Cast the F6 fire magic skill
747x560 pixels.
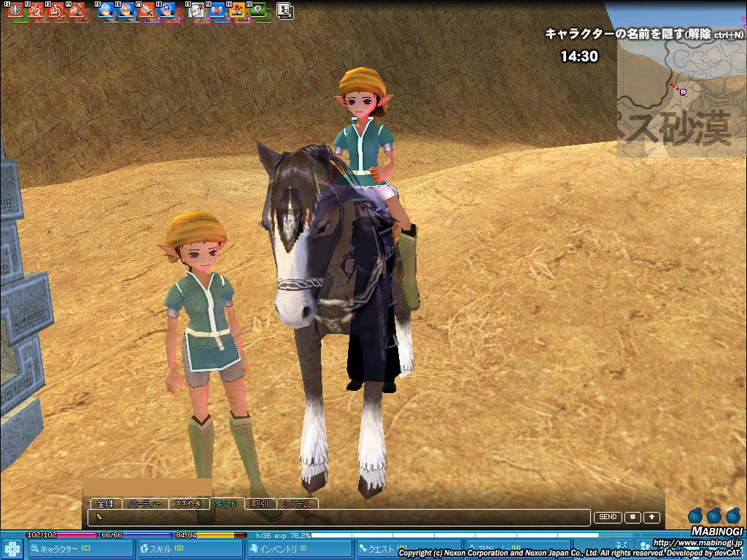pos(126,9)
